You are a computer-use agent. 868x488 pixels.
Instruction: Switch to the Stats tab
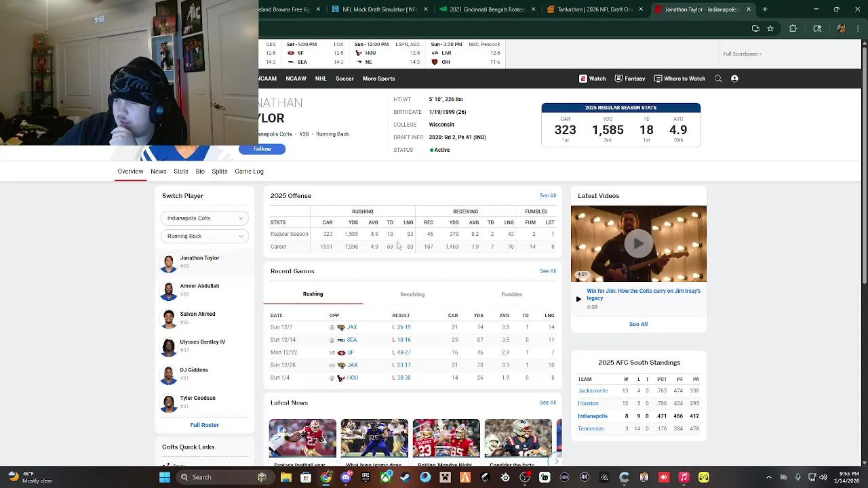(181, 171)
